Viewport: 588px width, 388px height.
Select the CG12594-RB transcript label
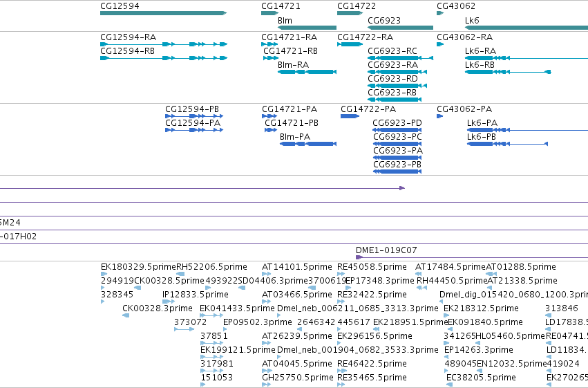pos(128,51)
